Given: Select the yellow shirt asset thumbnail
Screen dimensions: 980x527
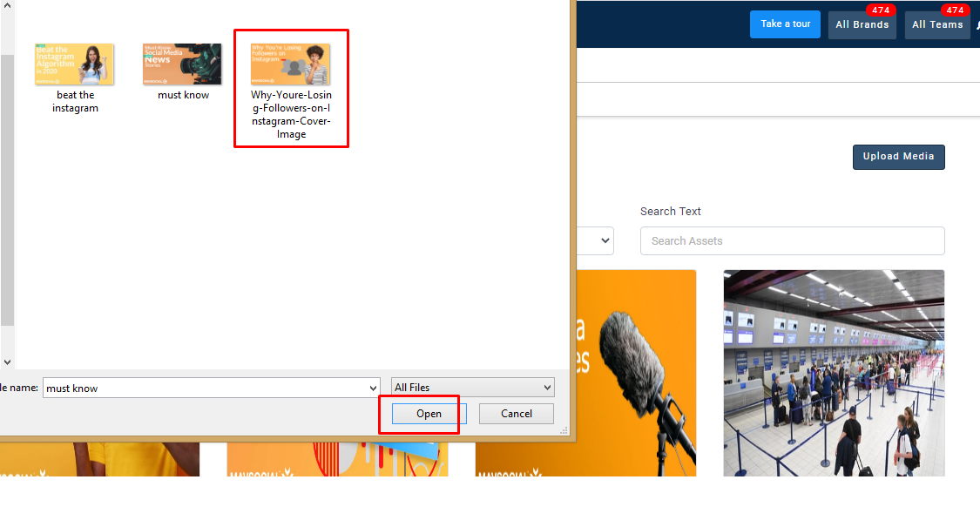Looking at the screenshot, I should point(100,459).
